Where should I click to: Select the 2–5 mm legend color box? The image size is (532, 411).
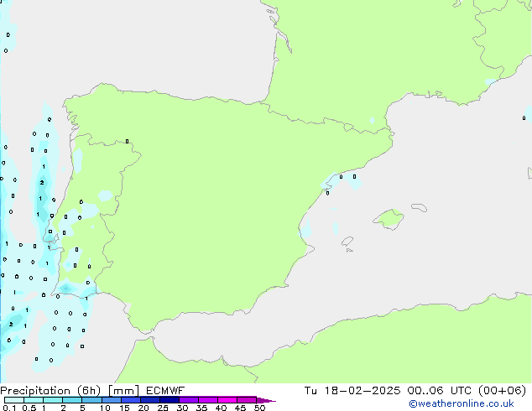pyautogui.click(x=72, y=400)
